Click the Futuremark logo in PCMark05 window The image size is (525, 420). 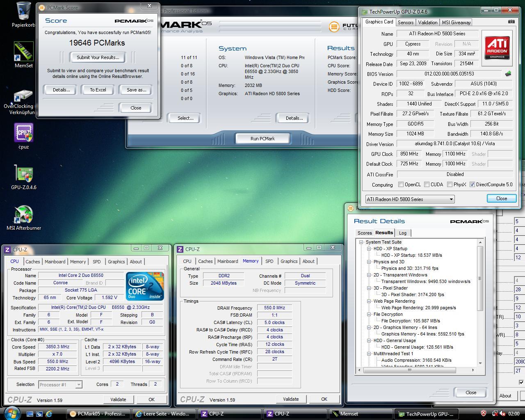tap(334, 26)
